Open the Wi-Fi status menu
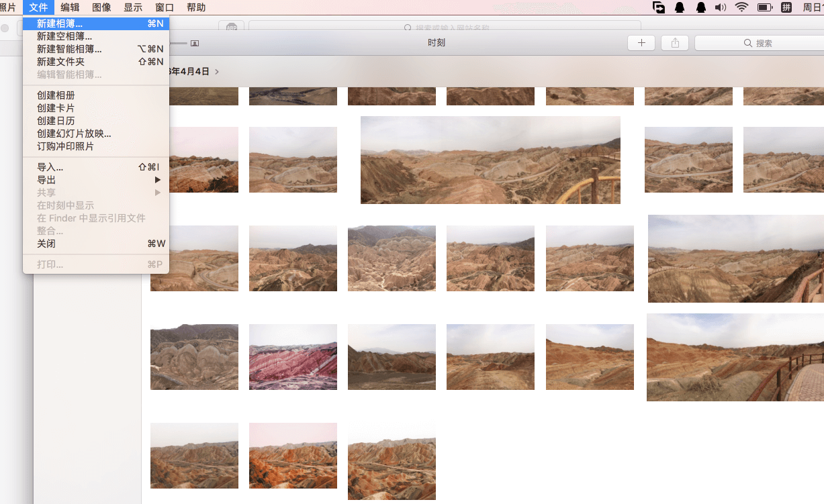This screenshot has height=504, width=824. click(741, 7)
